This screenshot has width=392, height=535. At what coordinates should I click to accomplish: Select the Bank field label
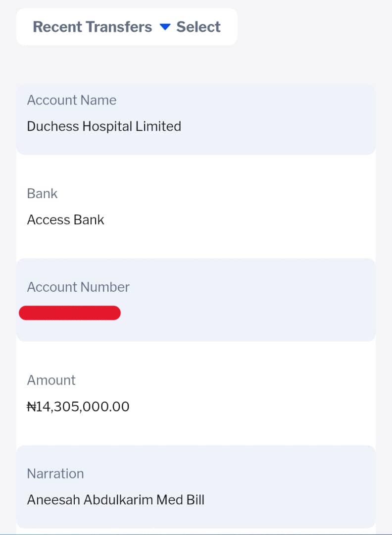pyautogui.click(x=42, y=194)
